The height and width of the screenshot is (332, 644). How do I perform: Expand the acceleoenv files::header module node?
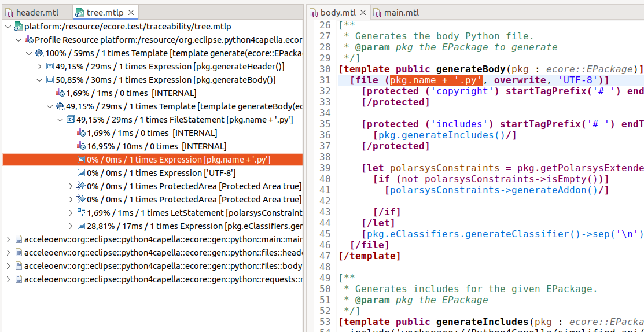click(8, 252)
